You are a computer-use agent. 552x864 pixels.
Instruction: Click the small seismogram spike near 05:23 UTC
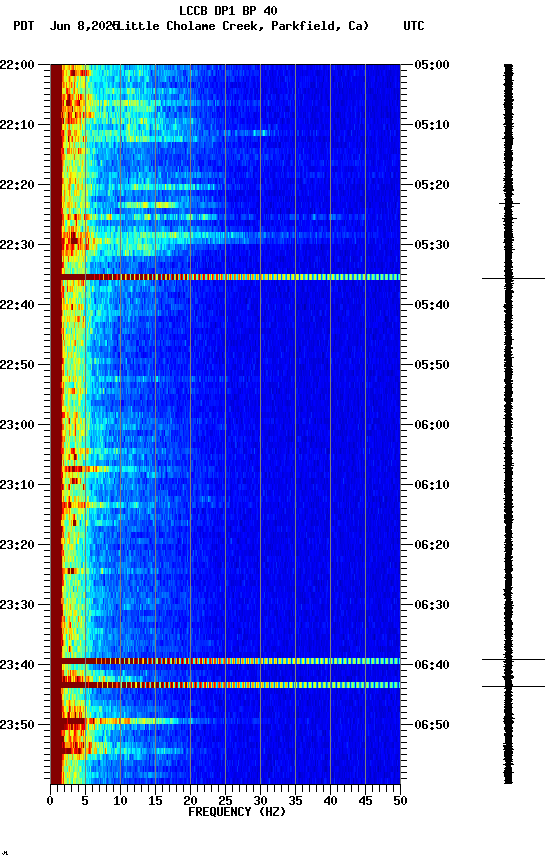pos(509,204)
